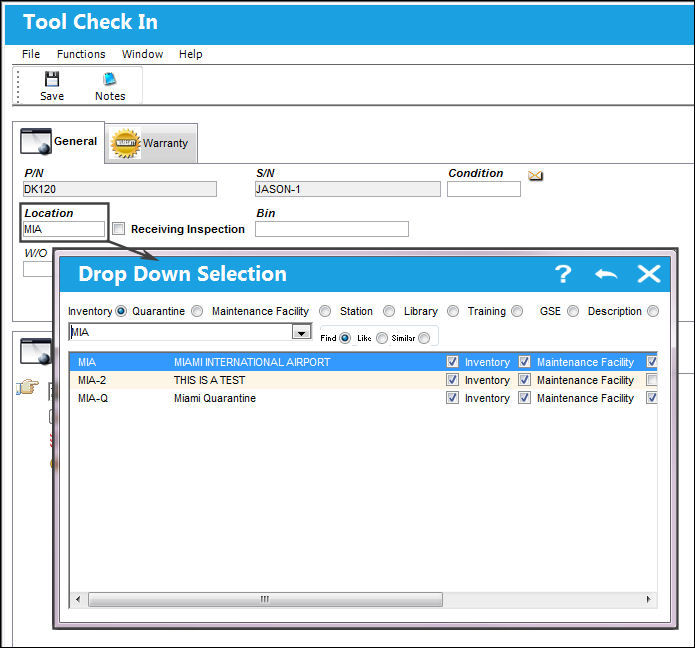This screenshot has width=695, height=648.
Task: Open the Functions menu
Action: (81, 54)
